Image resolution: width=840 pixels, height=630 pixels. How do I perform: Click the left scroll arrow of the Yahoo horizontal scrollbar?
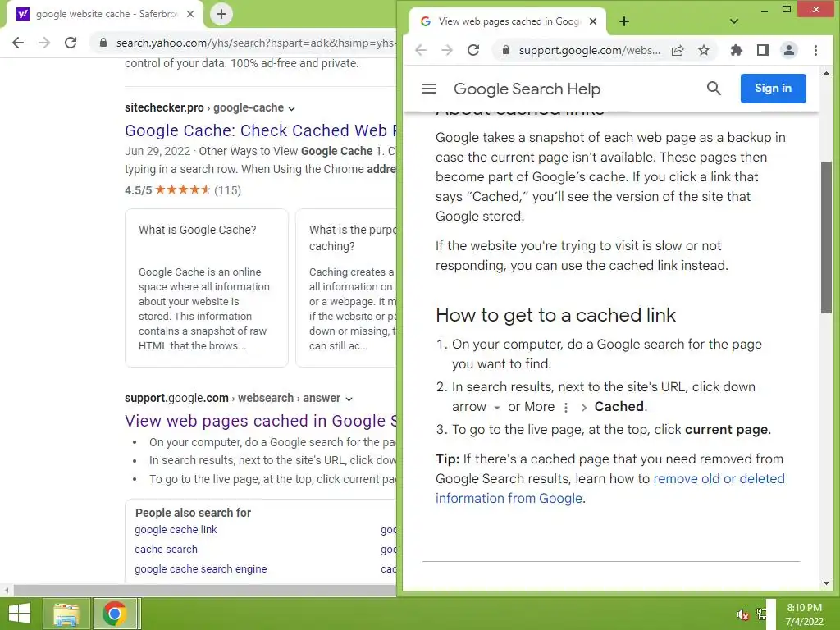[7, 591]
